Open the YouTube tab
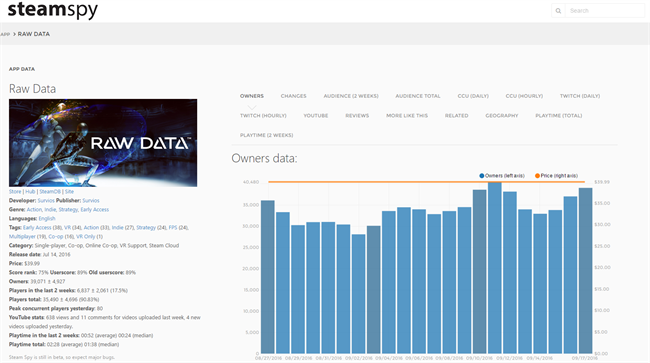The height and width of the screenshot is (363, 650). tap(316, 116)
